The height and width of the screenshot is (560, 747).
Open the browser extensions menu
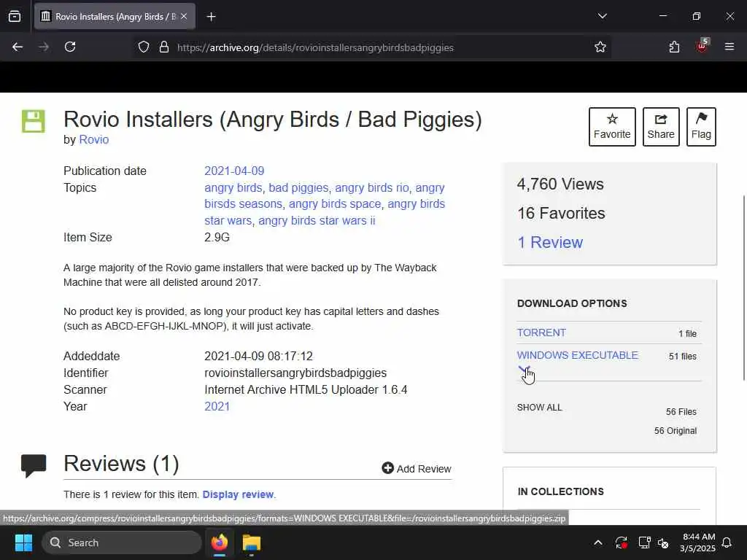pyautogui.click(x=674, y=47)
